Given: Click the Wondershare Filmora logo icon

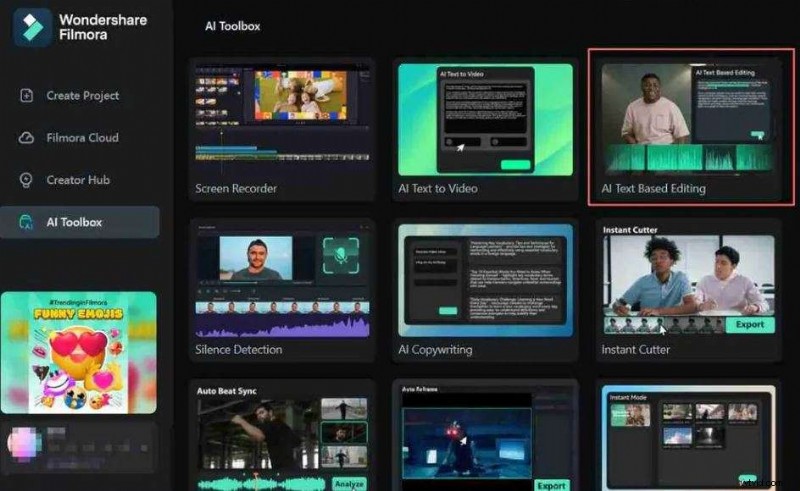Looking at the screenshot, I should click(x=32, y=28).
